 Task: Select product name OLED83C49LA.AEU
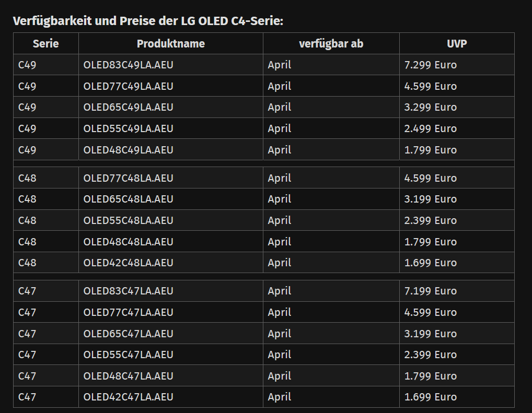point(128,65)
